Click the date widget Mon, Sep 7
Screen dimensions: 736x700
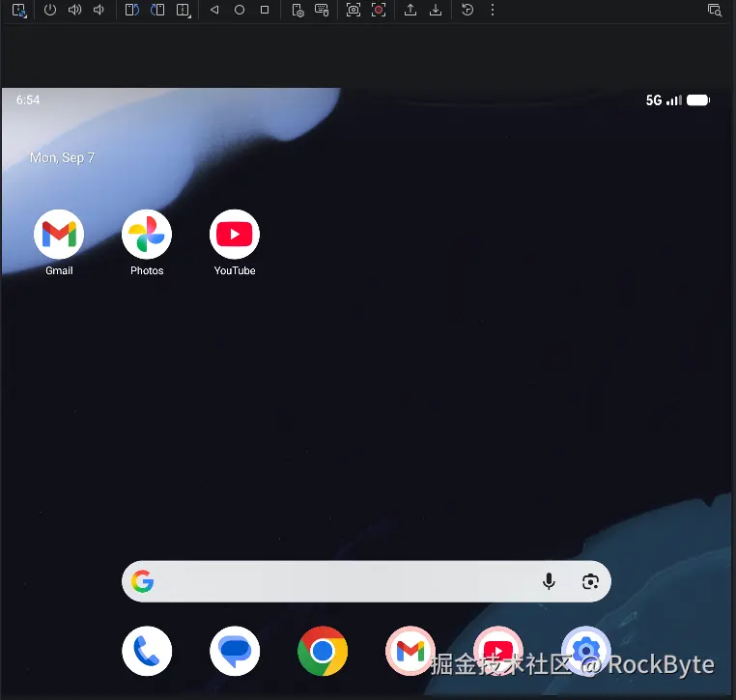(62, 157)
